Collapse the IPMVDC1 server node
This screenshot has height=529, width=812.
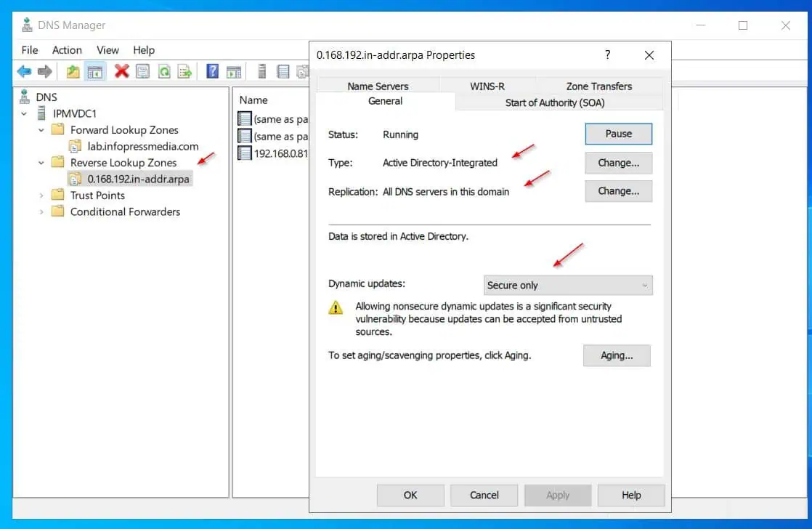(24, 113)
